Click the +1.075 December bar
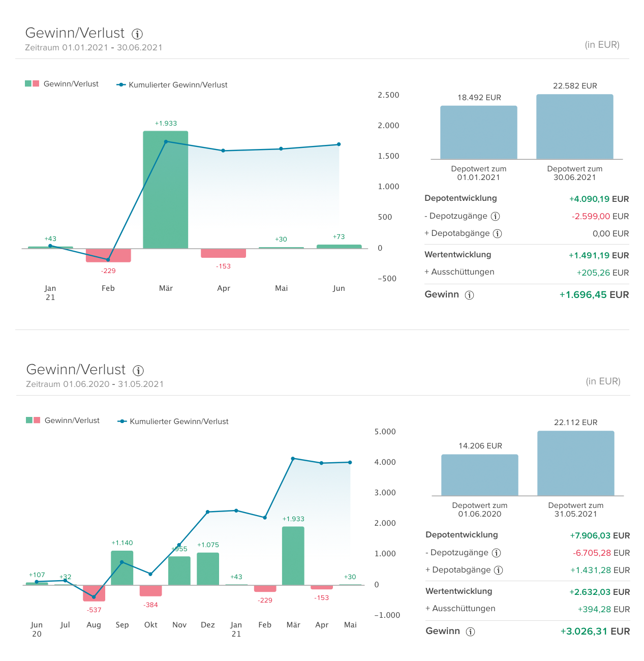The image size is (644, 661). tap(208, 568)
